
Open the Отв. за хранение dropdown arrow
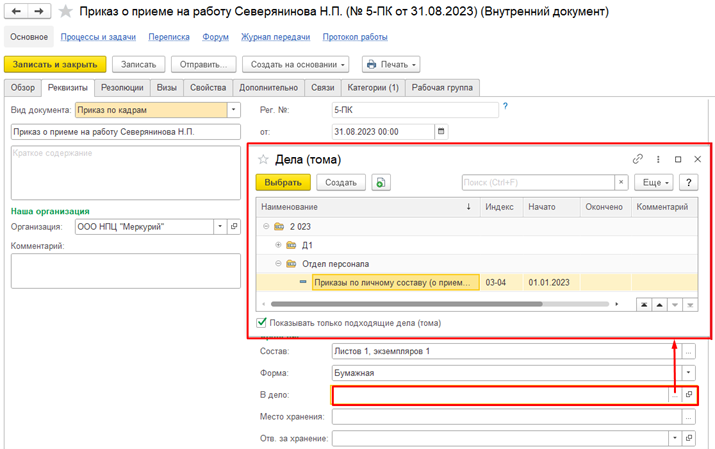675,438
